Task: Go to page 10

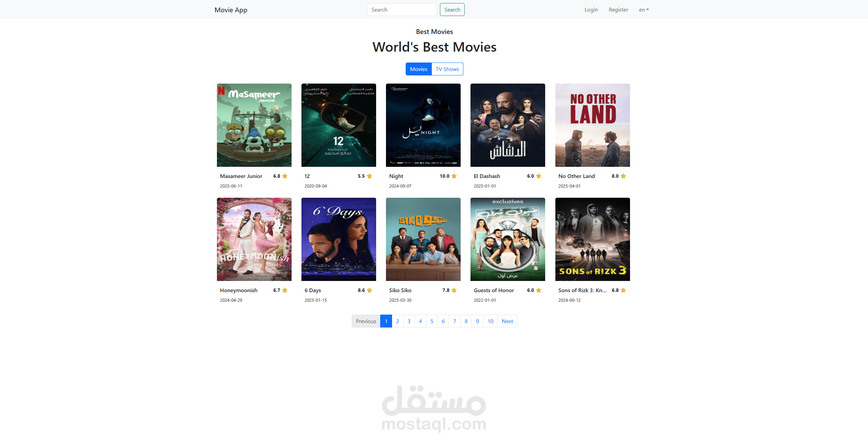Action: (490, 321)
